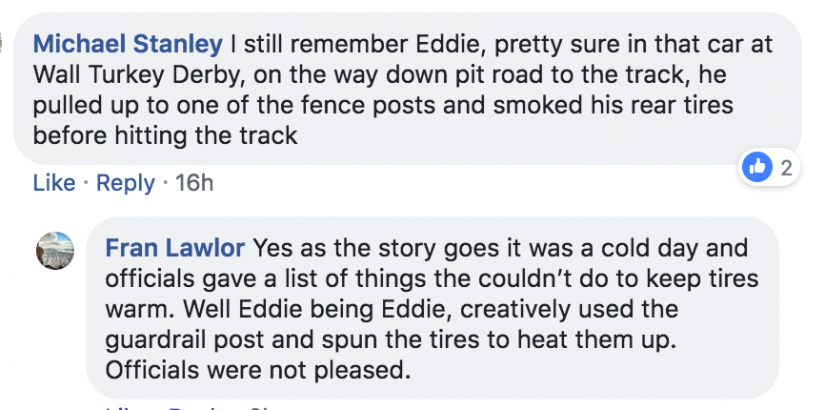
Task: Click "before hitting the track" text
Action: point(165,136)
